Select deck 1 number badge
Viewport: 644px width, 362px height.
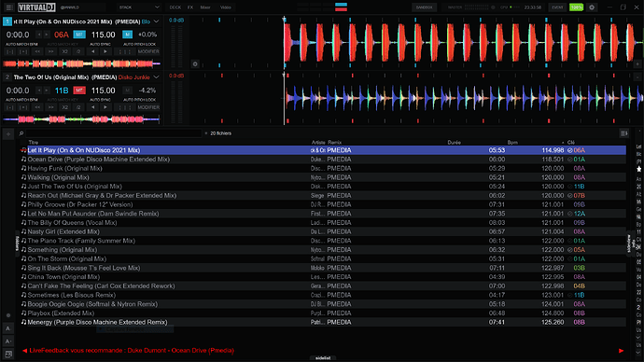7,21
